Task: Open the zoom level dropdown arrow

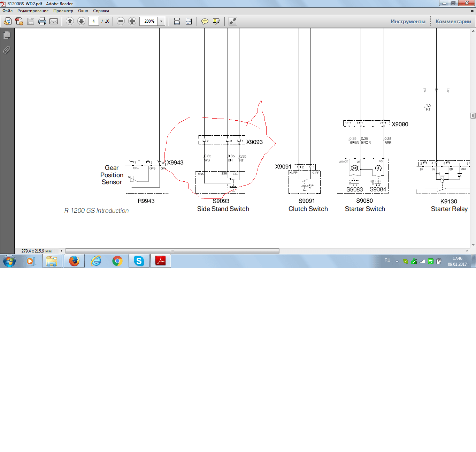Action: click(x=161, y=21)
